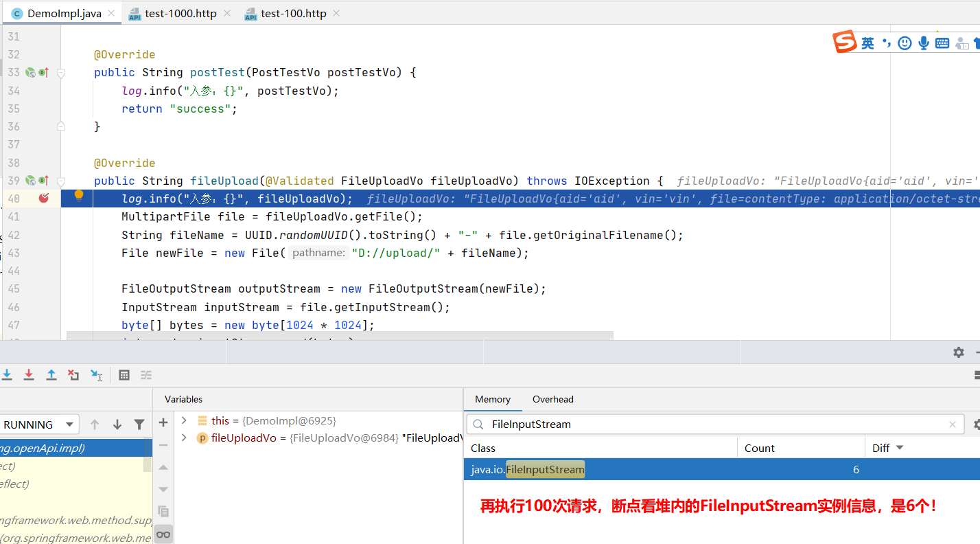980x544 pixels.
Task: Click the Sogou emoji smiley icon
Action: click(905, 43)
